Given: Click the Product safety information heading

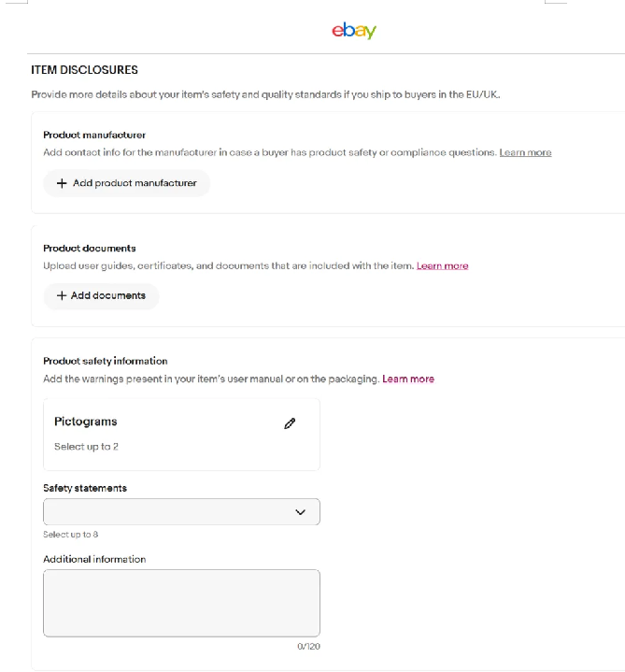Looking at the screenshot, I should [x=106, y=361].
